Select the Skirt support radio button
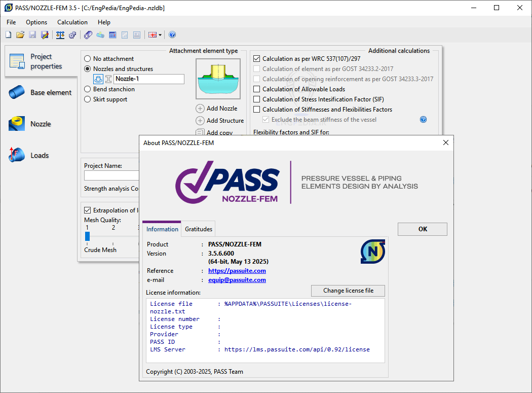 [x=88, y=99]
